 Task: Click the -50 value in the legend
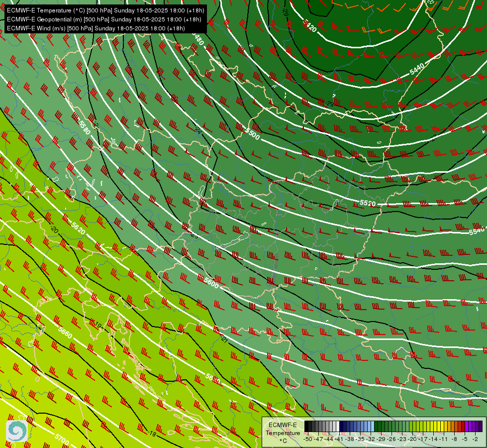coord(307,439)
